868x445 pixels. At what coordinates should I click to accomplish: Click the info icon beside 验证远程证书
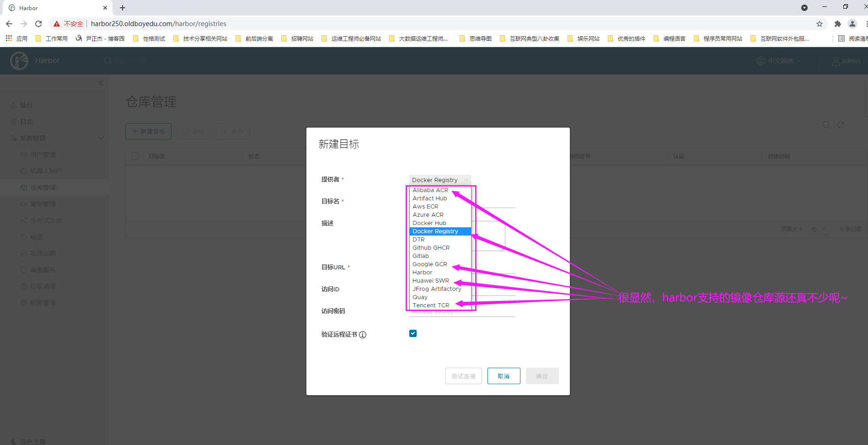click(x=363, y=335)
